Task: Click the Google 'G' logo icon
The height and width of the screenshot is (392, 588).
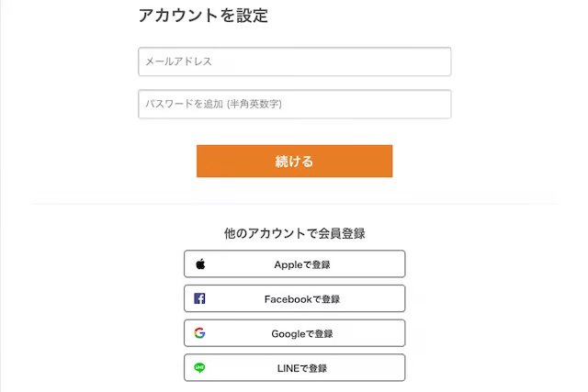Action: 199,333
